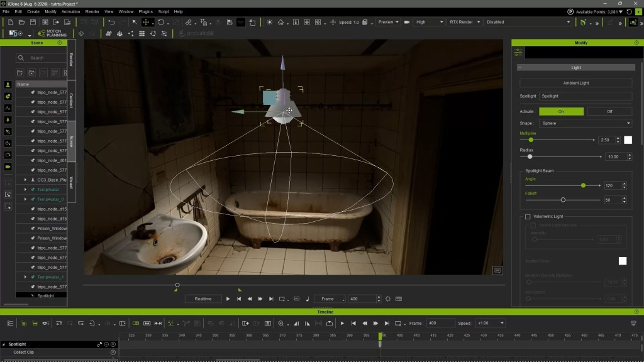644x362 pixels.
Task: Open the timeline Speed x1.00 dropdown
Action: (x=490, y=324)
